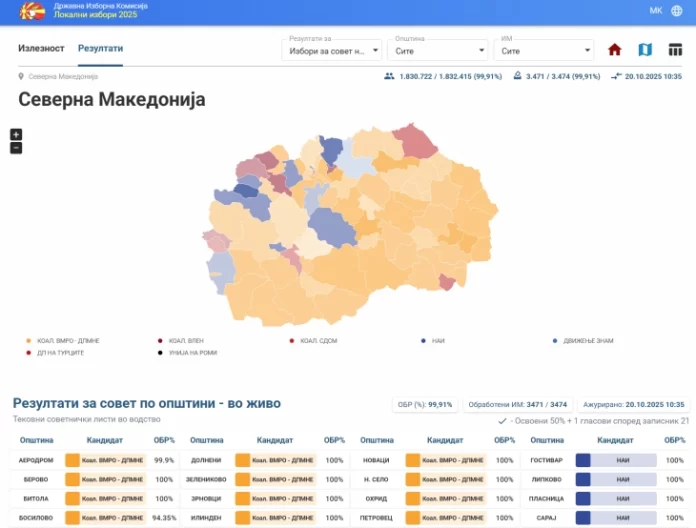
Task: Zoom out the map with minus button
Action: pyautogui.click(x=16, y=148)
